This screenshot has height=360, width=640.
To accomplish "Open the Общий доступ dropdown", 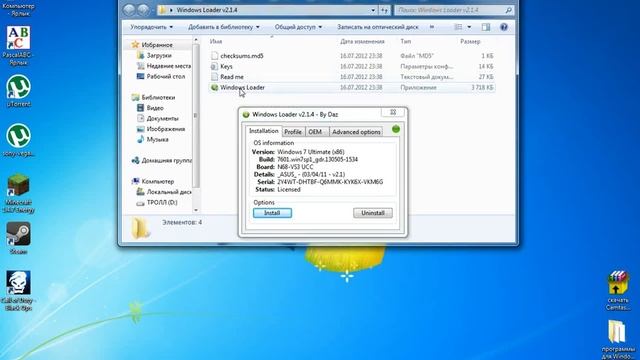I will (x=298, y=27).
